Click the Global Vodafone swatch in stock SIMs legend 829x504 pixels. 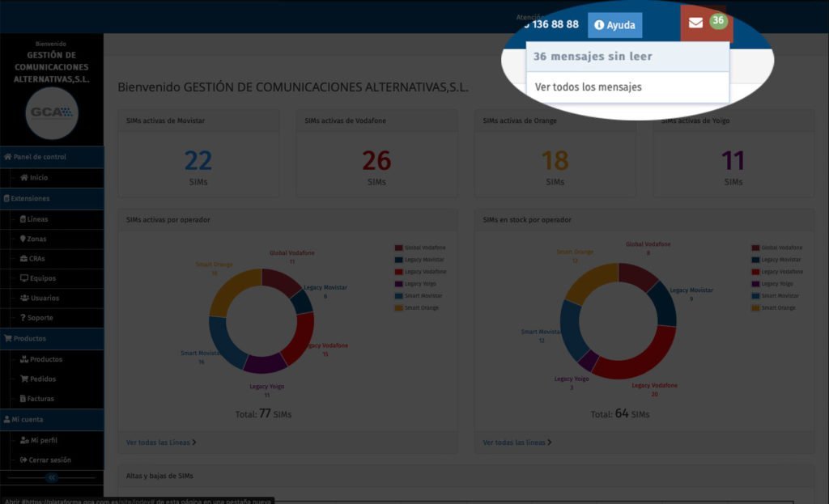755,248
